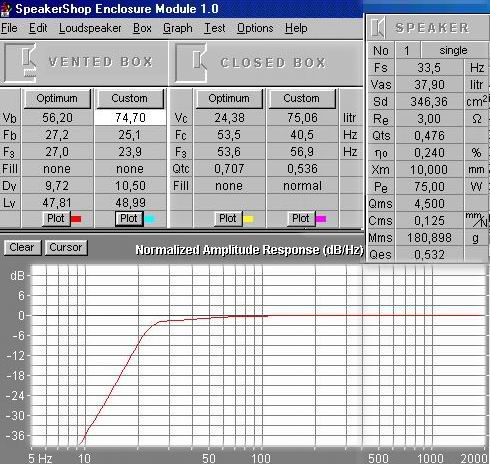Click the Qts value 0,476
Viewport: 490px width, 464px height.
[x=429, y=136]
